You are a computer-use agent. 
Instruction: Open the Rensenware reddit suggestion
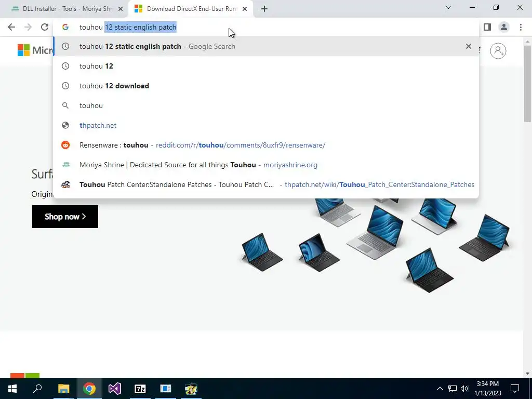(266, 145)
